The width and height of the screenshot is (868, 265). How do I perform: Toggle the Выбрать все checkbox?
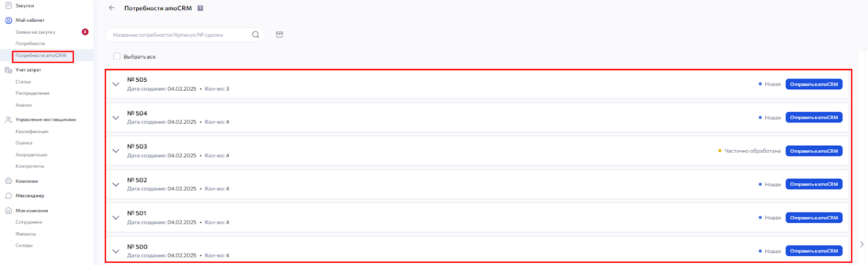point(117,56)
